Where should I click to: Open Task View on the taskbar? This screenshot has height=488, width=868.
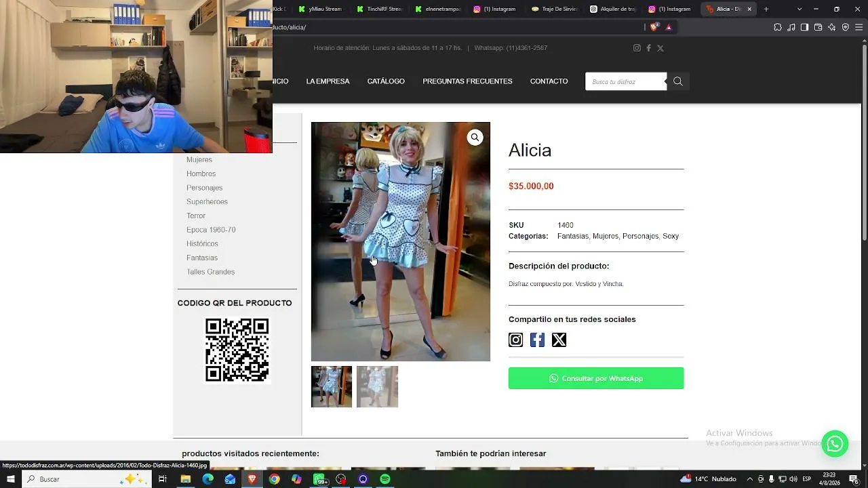[163, 479]
